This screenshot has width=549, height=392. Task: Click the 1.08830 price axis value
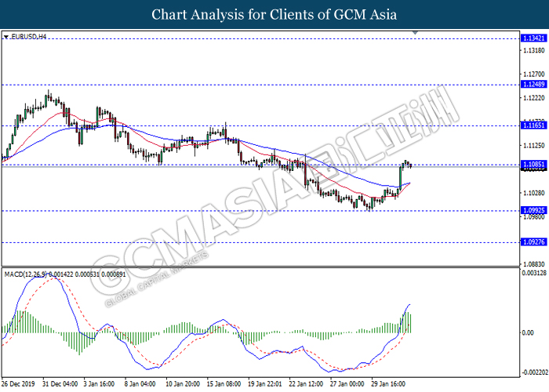[x=534, y=264]
